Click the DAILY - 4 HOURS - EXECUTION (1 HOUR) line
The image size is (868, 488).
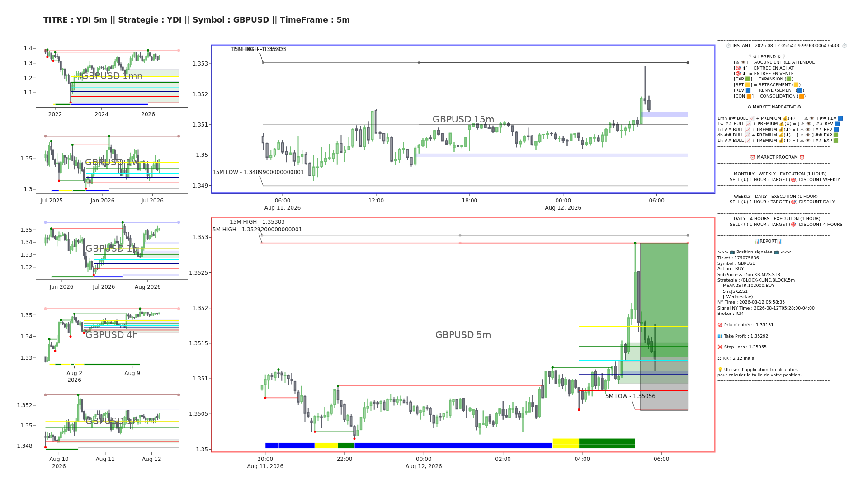777,219
